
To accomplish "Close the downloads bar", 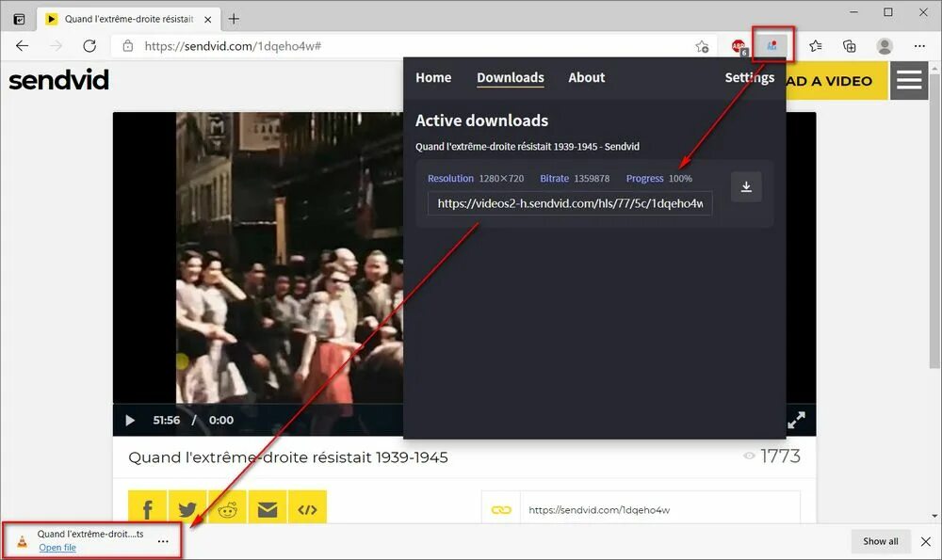I will (x=926, y=541).
